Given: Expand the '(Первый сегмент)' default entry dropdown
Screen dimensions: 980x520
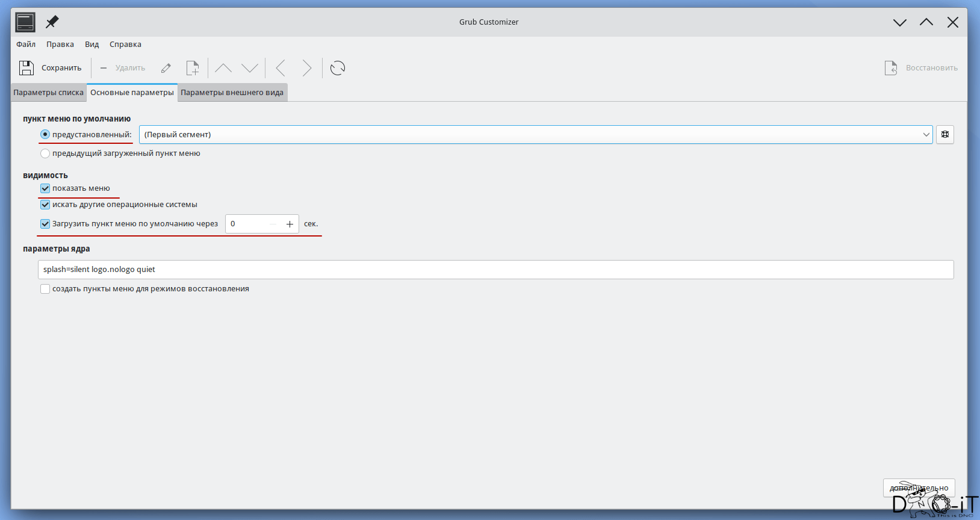Looking at the screenshot, I should point(535,135).
